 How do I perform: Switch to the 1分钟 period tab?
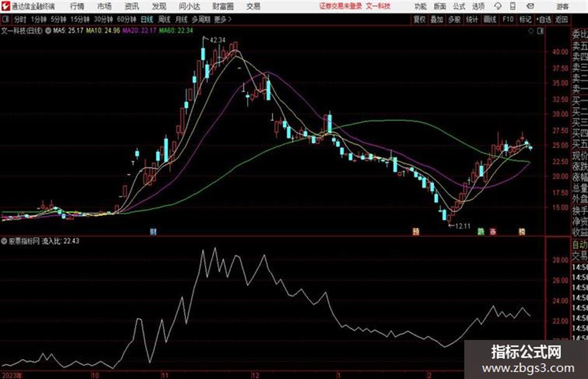[39, 19]
